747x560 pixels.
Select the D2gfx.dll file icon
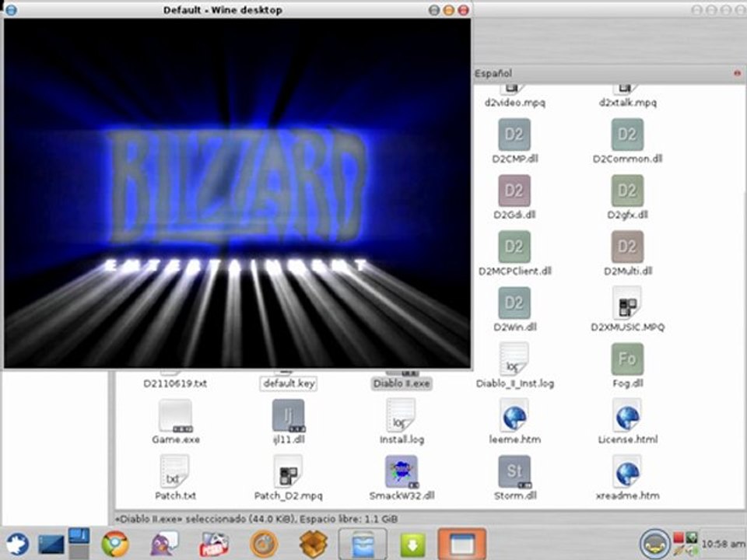(627, 191)
